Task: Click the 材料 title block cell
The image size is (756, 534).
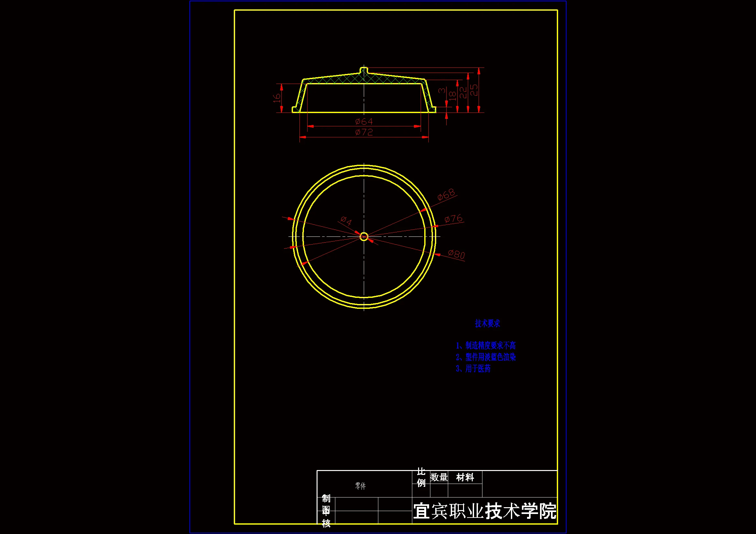Action: pyautogui.click(x=465, y=477)
